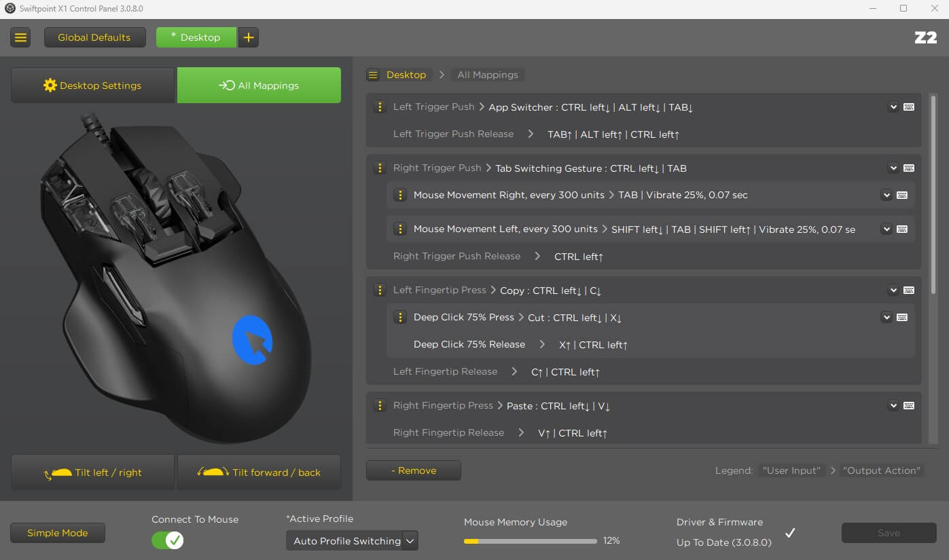Open Tilt left / right settings
949x560 pixels.
point(93,472)
